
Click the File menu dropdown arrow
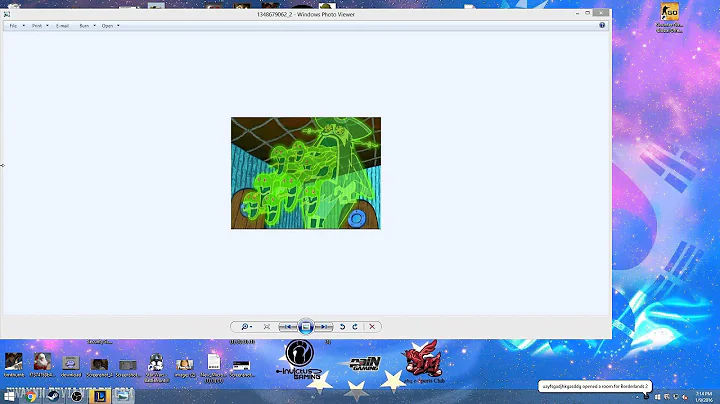[x=23, y=26]
